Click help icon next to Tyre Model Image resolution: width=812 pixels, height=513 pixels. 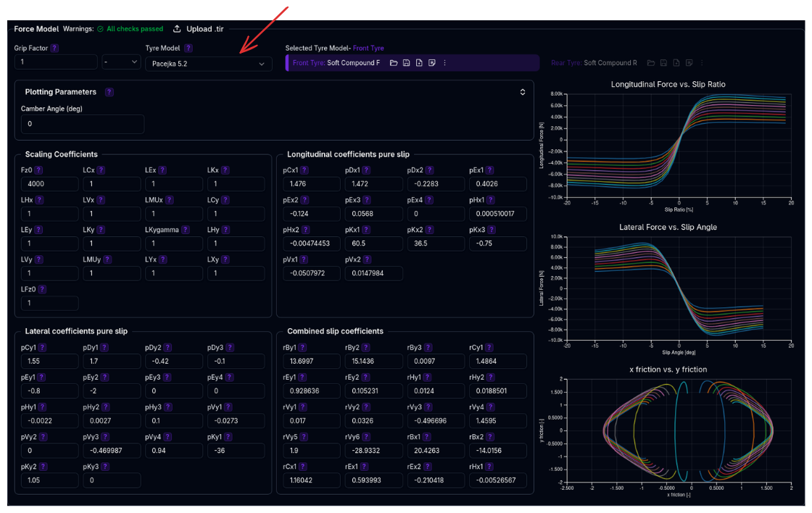188,48
